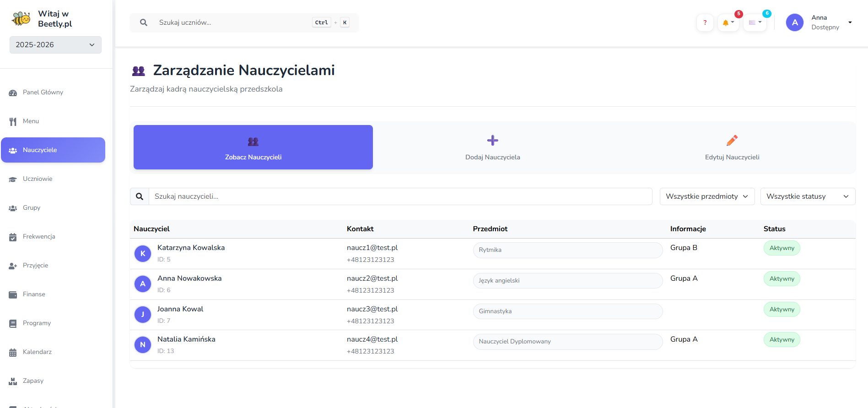Open the school year 2025-2026 dropdown

click(x=55, y=45)
